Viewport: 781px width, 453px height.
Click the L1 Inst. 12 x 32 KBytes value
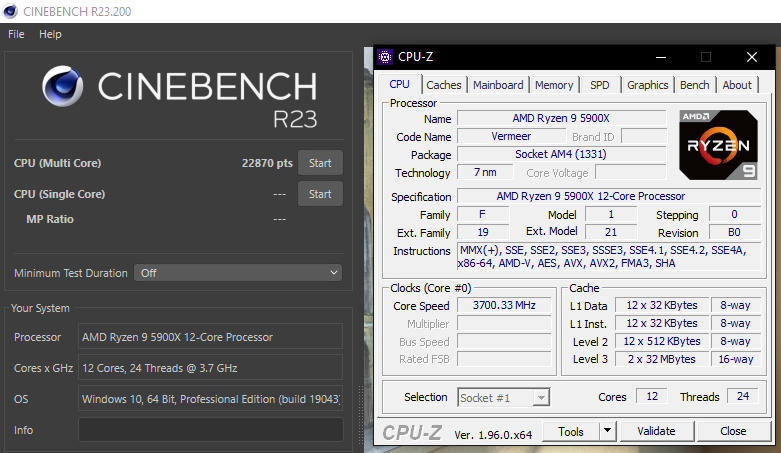662,323
